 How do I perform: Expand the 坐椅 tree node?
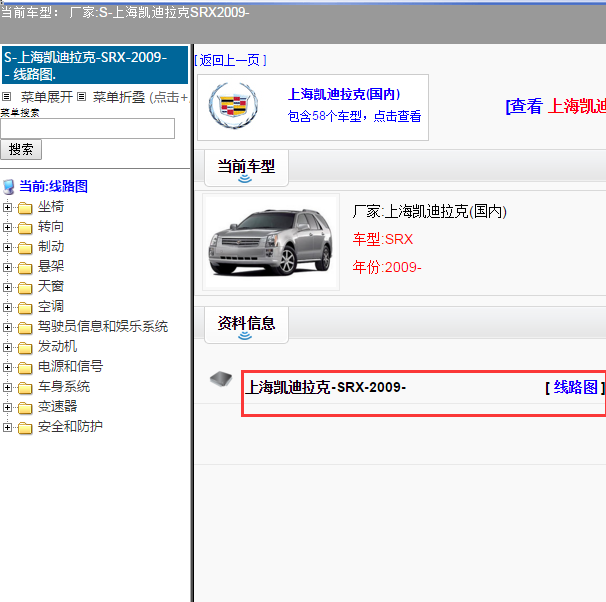pos(7,207)
